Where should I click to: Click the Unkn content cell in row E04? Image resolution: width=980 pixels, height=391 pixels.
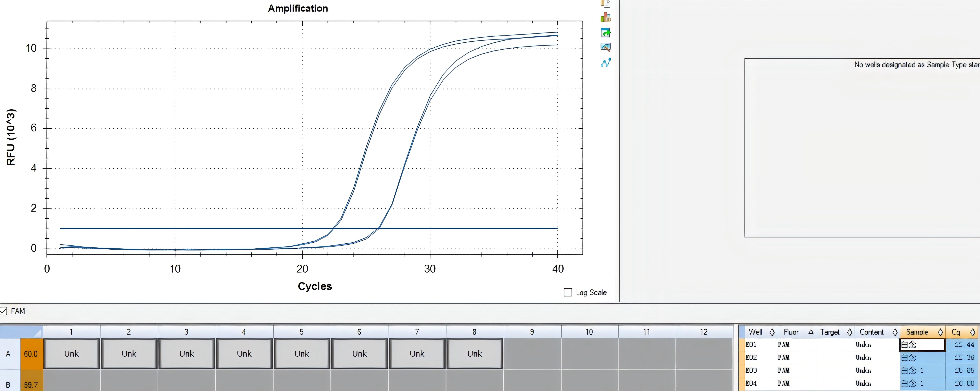pyautogui.click(x=877, y=383)
